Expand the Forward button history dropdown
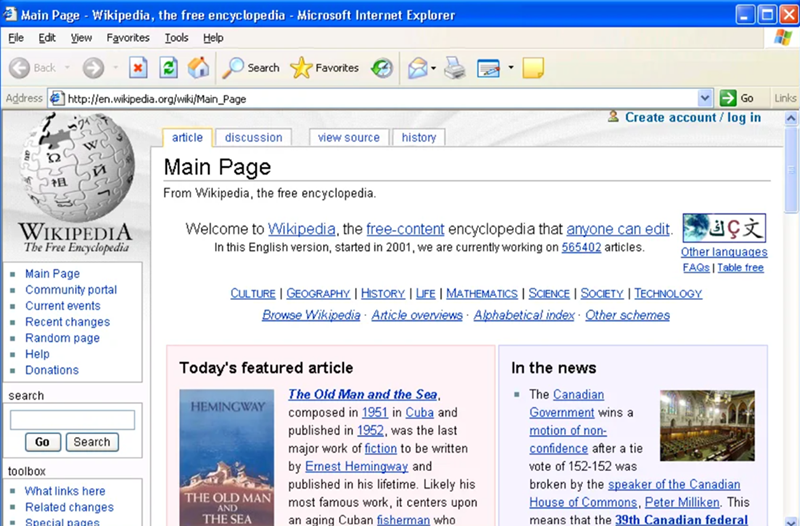This screenshot has height=526, width=800. pyautogui.click(x=115, y=67)
